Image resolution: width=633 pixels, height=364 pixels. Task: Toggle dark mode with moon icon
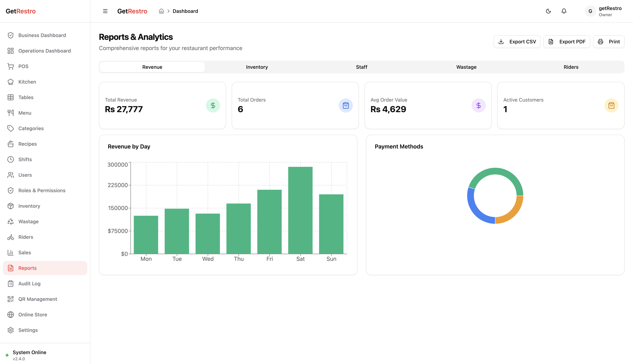tap(548, 11)
